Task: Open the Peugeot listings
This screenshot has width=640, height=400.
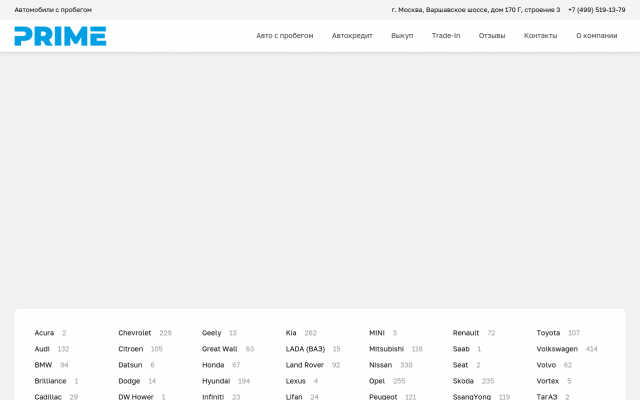Action: point(383,396)
